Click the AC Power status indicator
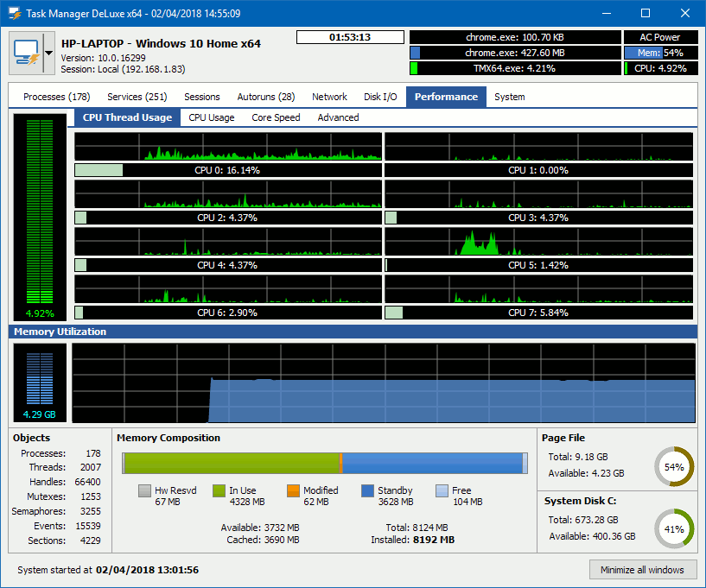The image size is (706, 588). coord(660,37)
